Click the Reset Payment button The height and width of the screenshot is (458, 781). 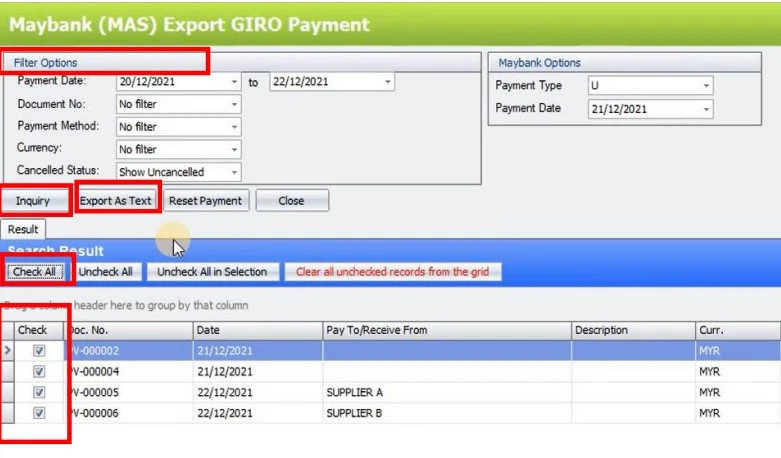pos(205,201)
